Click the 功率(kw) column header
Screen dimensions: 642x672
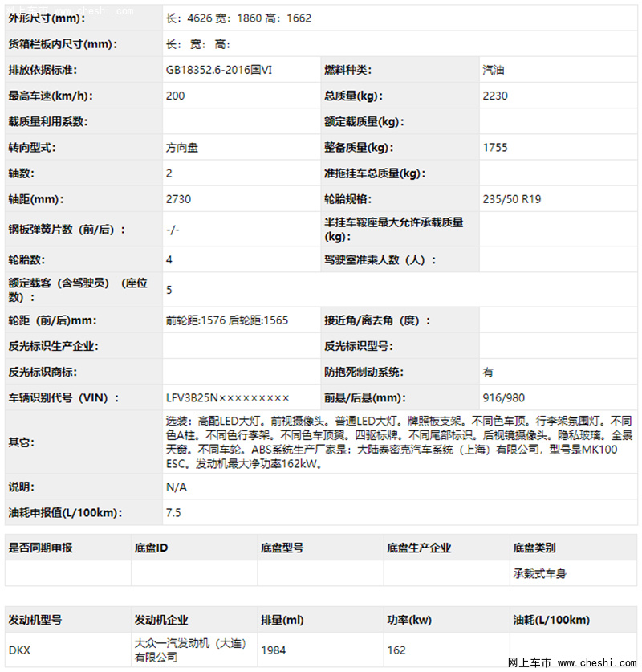point(409,620)
